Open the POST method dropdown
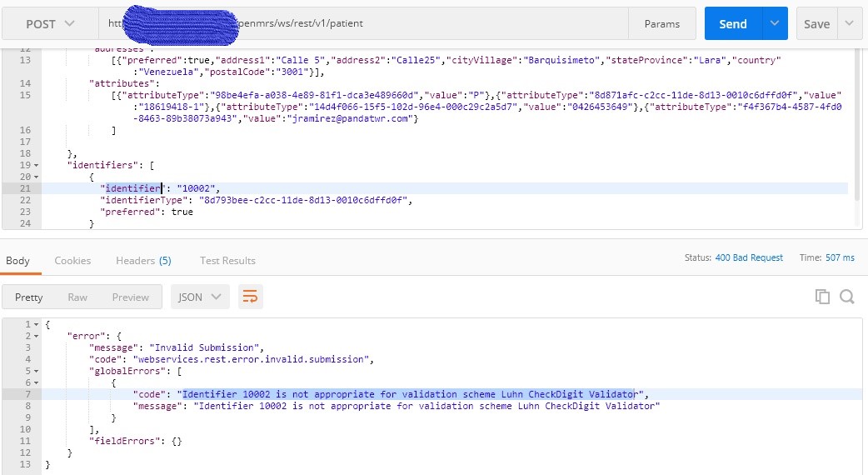This screenshot has width=868, height=475. pos(50,24)
